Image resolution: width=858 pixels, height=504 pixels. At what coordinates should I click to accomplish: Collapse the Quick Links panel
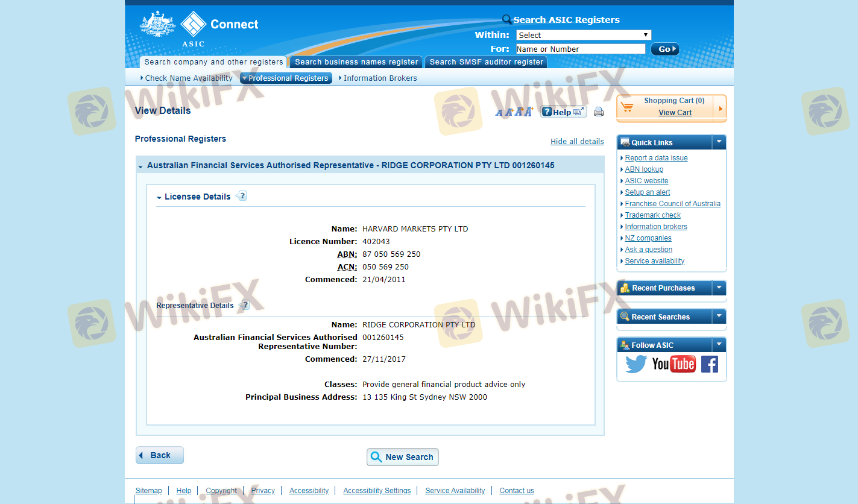(719, 142)
